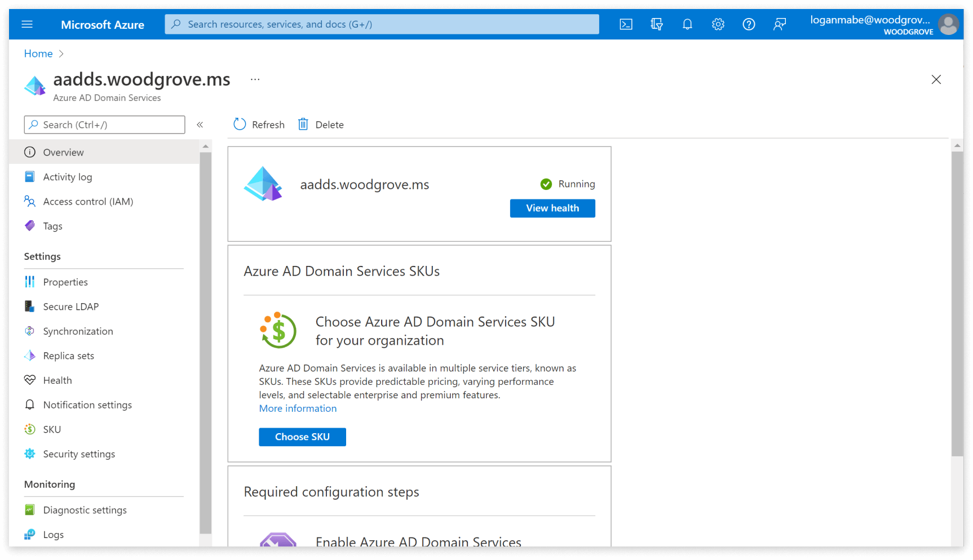Collapse the left navigation pane
This screenshot has height=560, width=973.
click(x=200, y=125)
